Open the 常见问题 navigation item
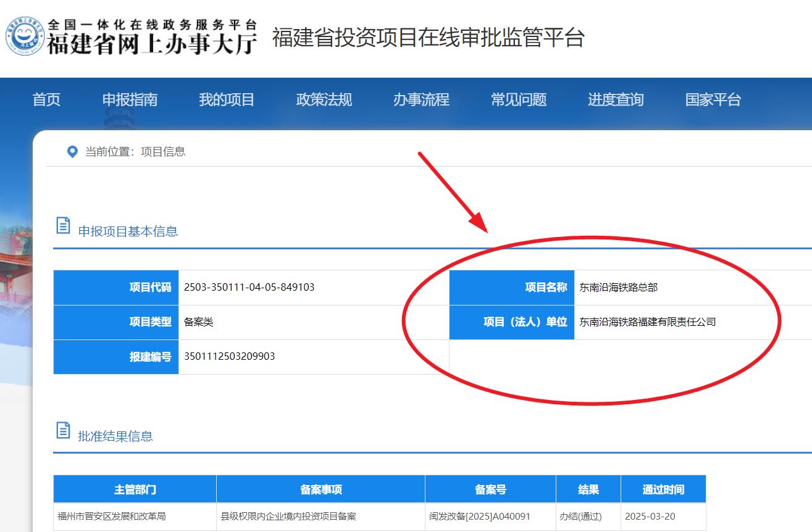This screenshot has height=532, width=812. tap(518, 99)
